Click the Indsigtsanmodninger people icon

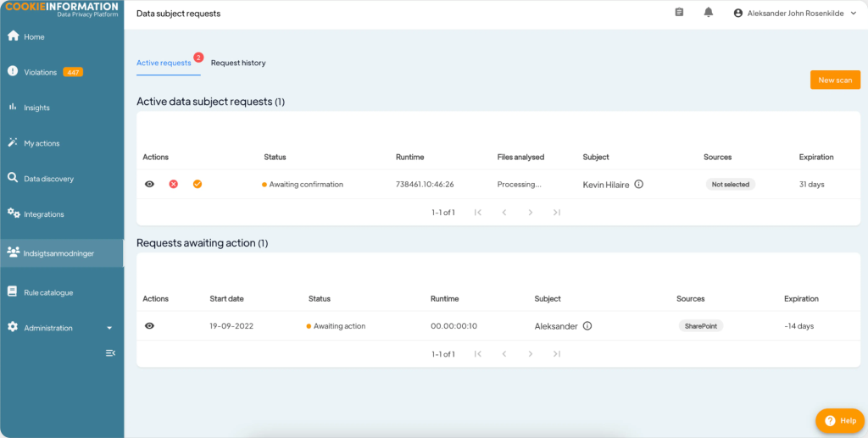point(14,252)
